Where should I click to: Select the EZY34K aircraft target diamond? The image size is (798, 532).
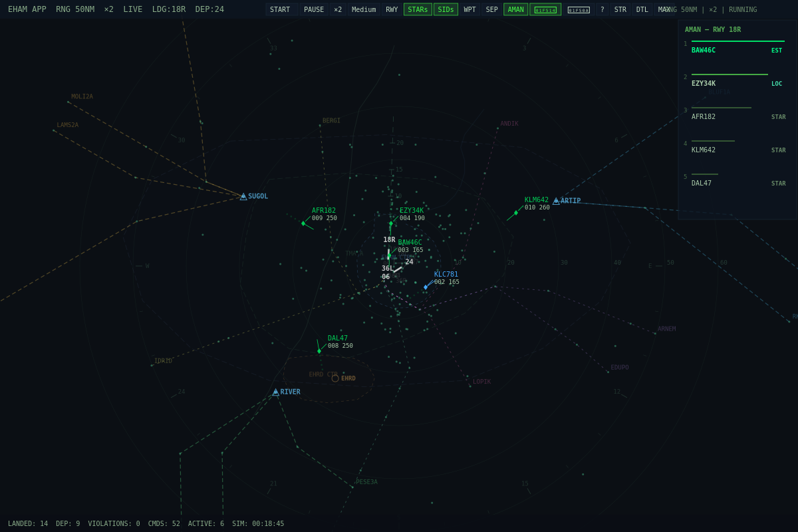pos(391,223)
